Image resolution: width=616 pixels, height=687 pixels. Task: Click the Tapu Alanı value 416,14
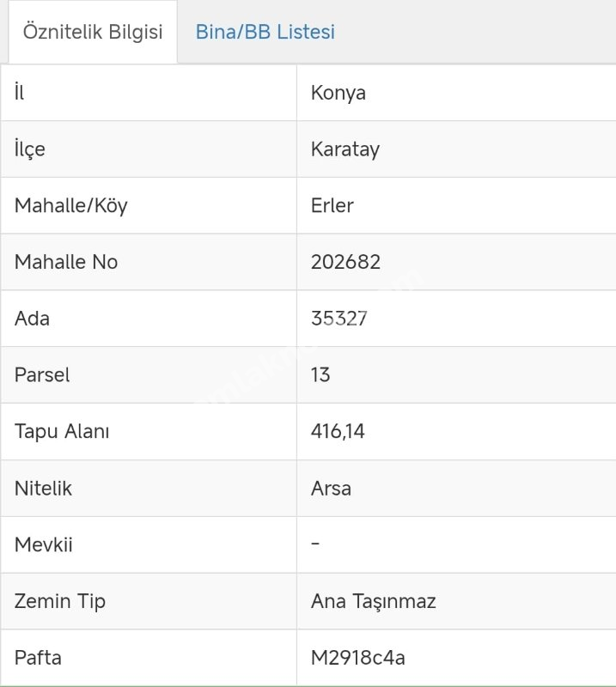click(x=338, y=431)
